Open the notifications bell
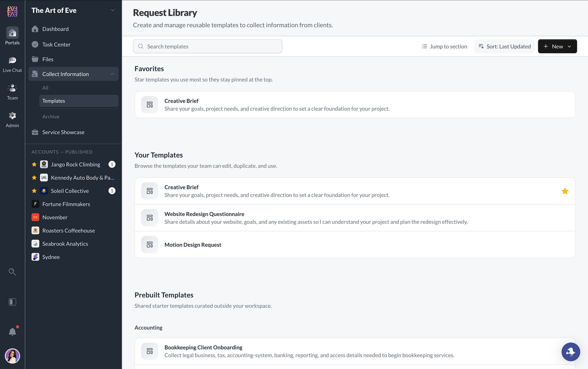This screenshot has width=588, height=369. [x=12, y=332]
